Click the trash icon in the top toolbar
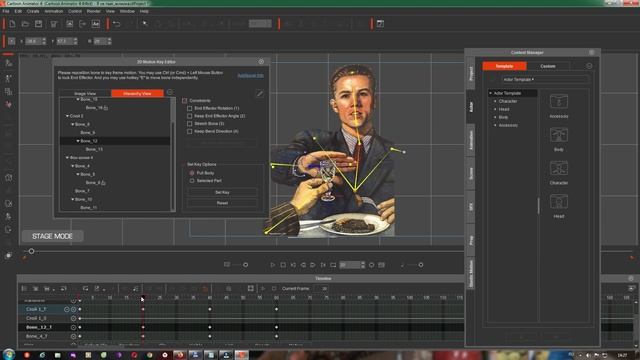This screenshot has height=360, width=640. click(x=53, y=24)
